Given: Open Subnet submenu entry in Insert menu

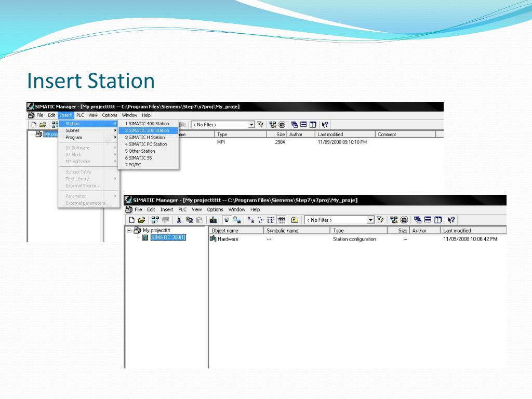Looking at the screenshot, I should click(x=88, y=130).
